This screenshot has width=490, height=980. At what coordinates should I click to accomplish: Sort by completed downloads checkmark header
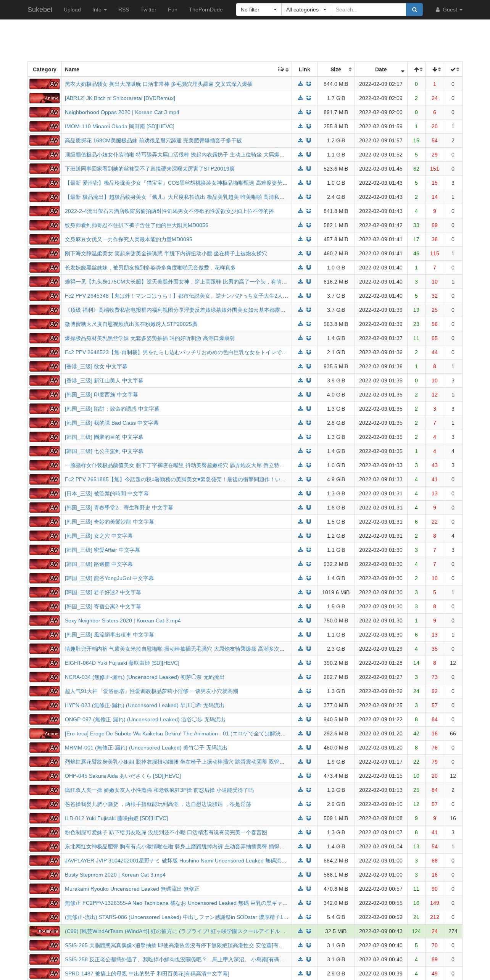click(x=453, y=69)
